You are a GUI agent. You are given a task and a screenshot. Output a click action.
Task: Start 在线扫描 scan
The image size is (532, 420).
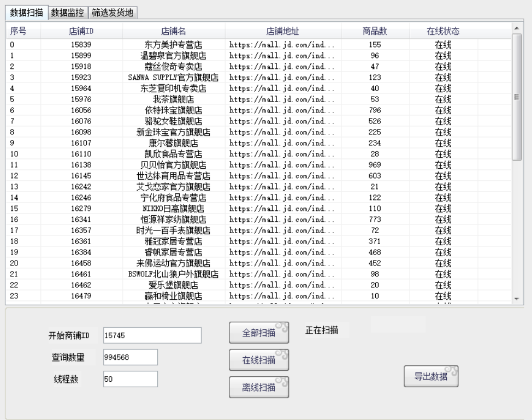(x=258, y=360)
